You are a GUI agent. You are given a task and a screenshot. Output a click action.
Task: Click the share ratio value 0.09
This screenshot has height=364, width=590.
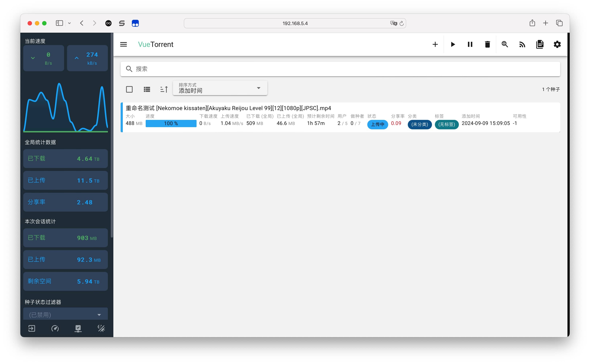coord(396,123)
